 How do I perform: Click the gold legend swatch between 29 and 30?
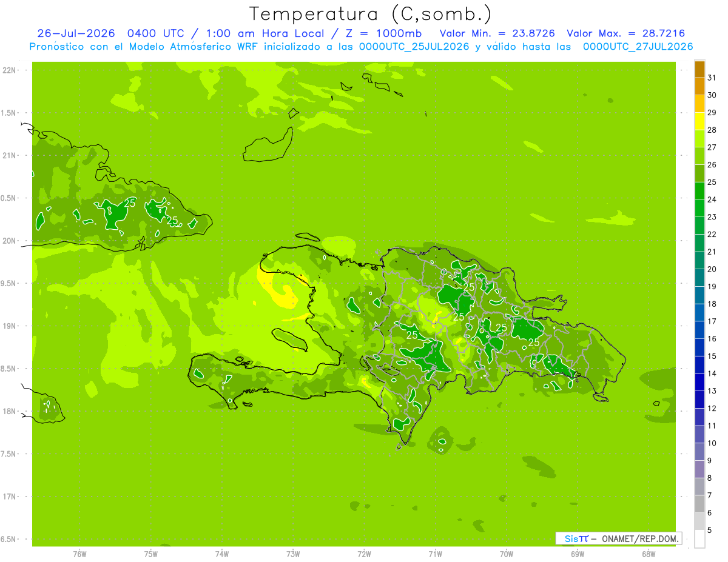tap(699, 104)
